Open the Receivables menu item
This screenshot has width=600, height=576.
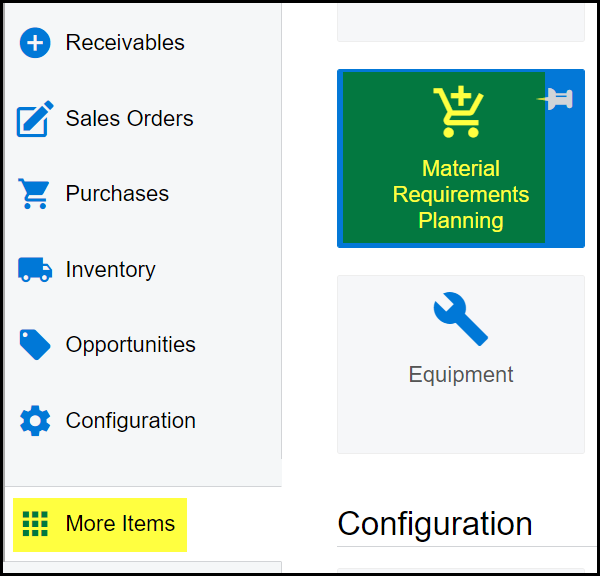tap(125, 43)
